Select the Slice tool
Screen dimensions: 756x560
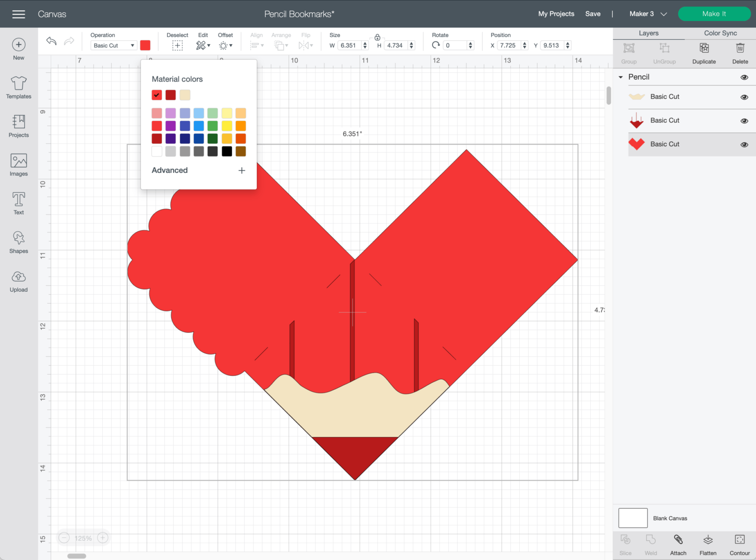pos(625,544)
